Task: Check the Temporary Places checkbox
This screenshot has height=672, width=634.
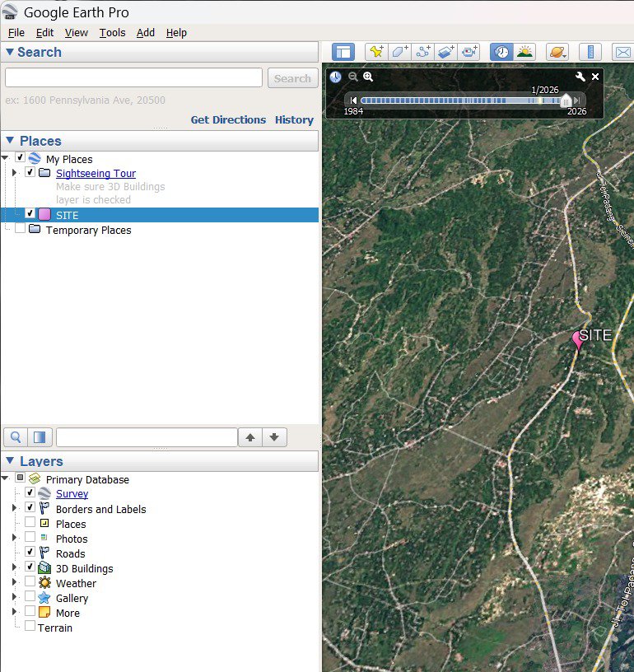Action: point(20,228)
